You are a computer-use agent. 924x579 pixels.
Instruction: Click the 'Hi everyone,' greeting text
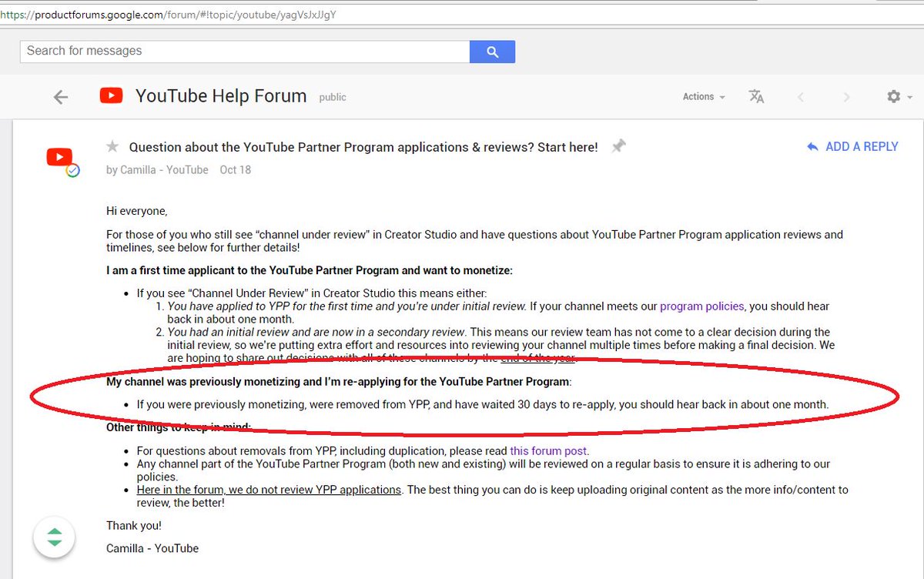(x=136, y=211)
